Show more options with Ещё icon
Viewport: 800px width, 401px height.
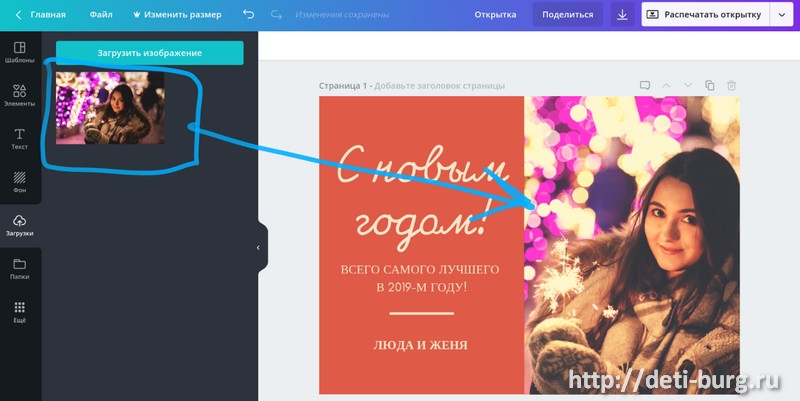click(x=19, y=312)
